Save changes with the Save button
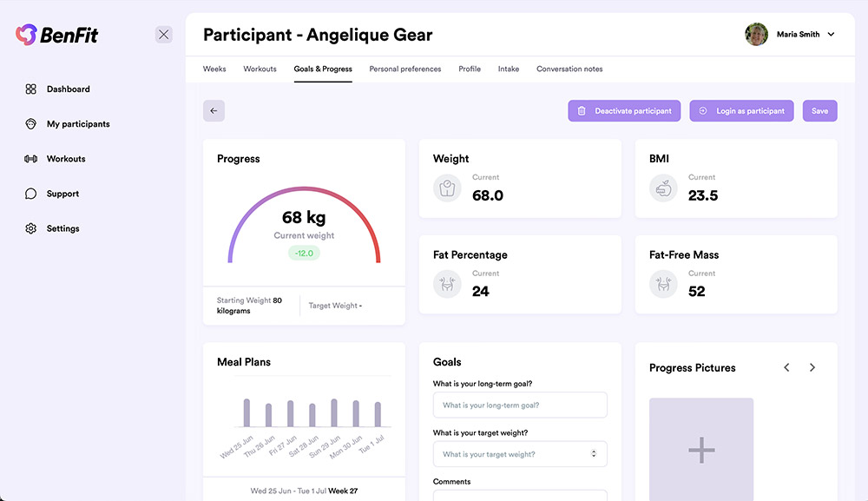 [x=819, y=111]
